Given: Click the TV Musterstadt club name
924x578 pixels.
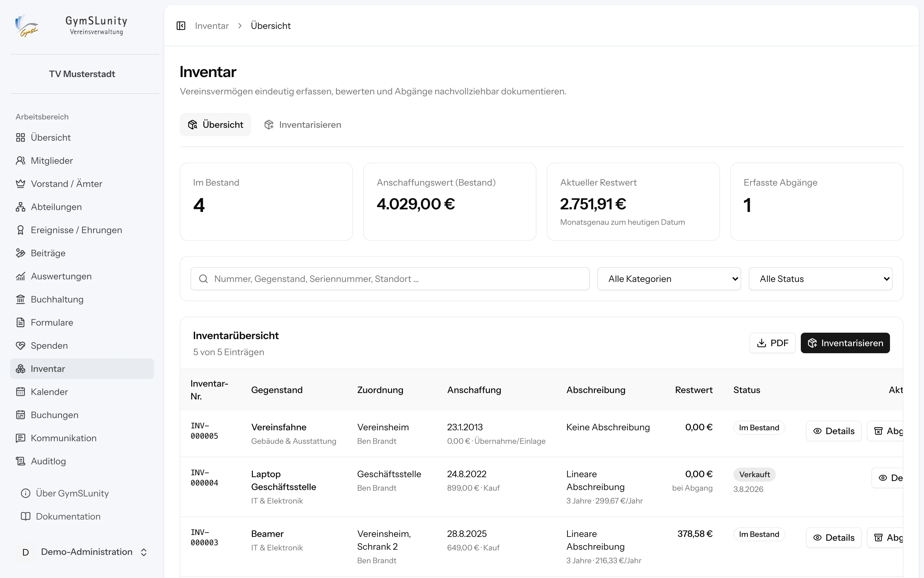Looking at the screenshot, I should pyautogui.click(x=82, y=74).
